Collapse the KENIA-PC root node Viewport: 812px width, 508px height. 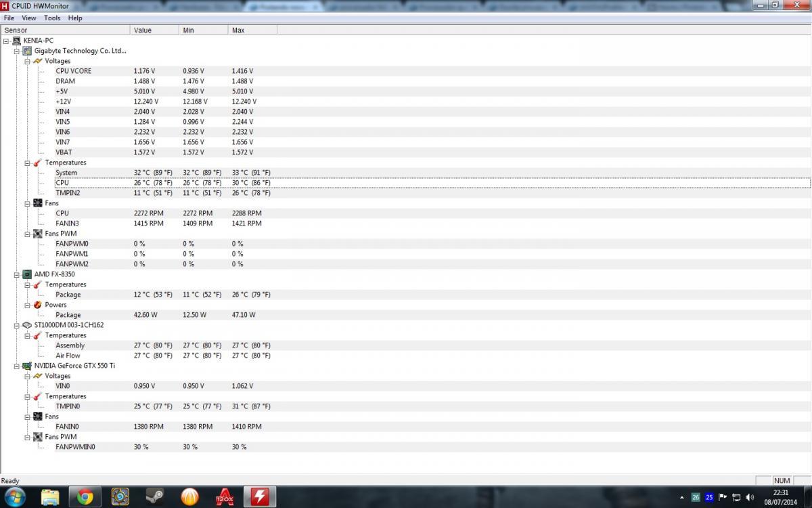(6, 41)
